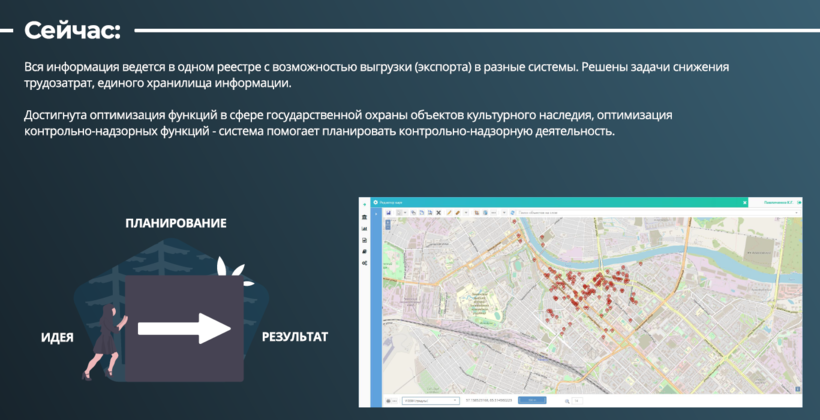Open the document icon in left sidebar
Viewport: 820px width, 420px height.
pyautogui.click(x=364, y=240)
